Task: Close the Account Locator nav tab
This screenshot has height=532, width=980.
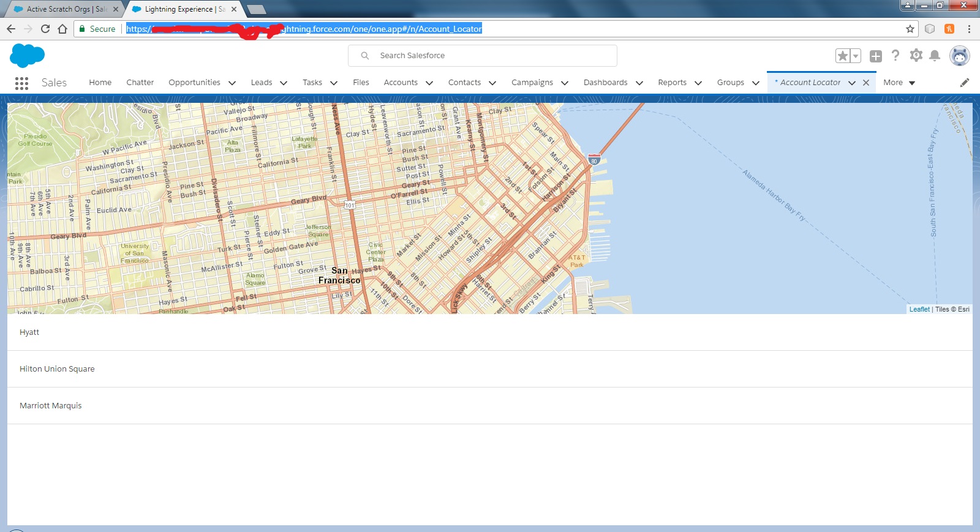Action: coord(866,83)
